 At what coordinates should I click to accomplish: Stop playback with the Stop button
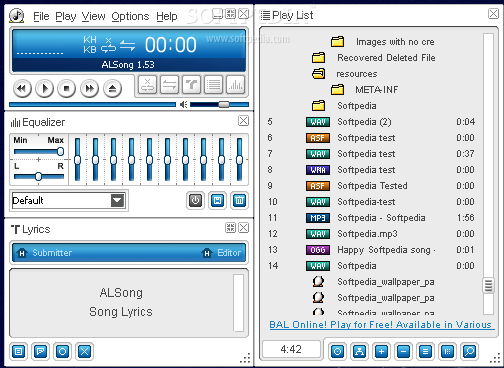(67, 89)
